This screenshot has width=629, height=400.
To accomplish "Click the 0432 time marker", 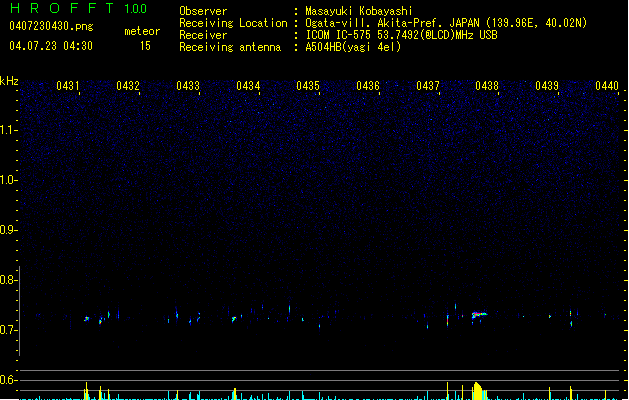I will point(128,86).
